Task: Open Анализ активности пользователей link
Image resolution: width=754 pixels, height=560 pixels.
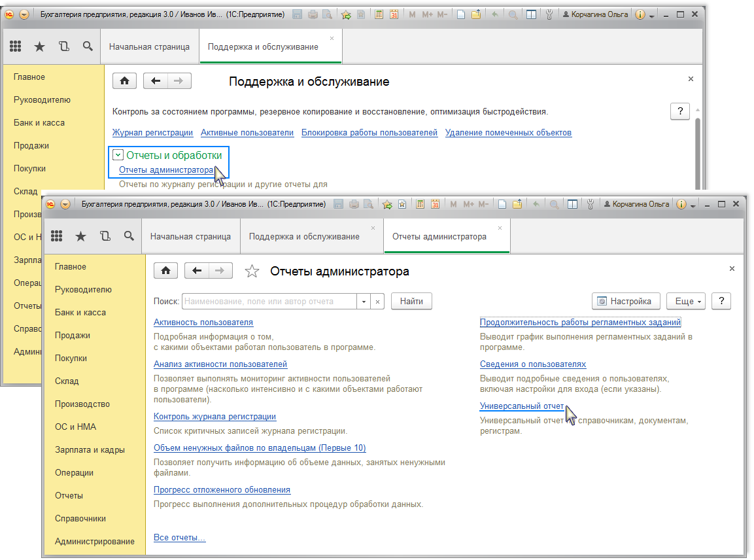Action: [x=220, y=364]
